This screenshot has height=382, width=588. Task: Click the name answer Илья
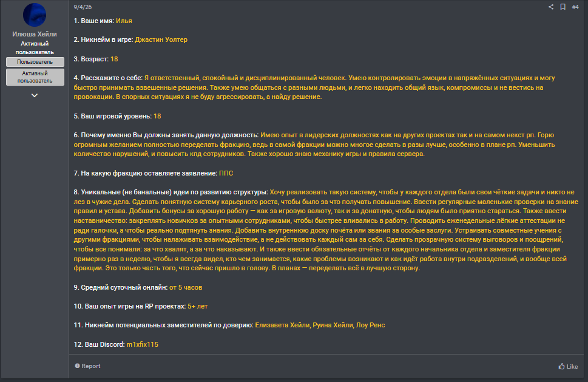(x=124, y=21)
